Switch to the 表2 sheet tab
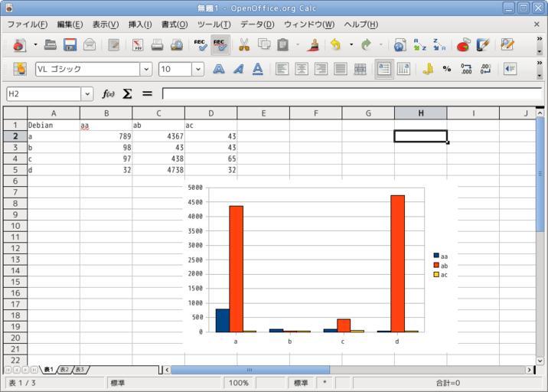548x392 pixels. click(64, 370)
